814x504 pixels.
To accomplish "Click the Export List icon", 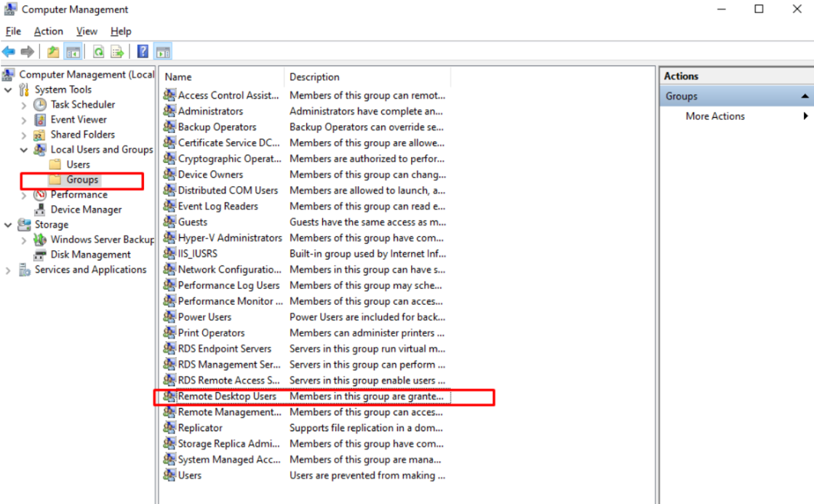I will 116,51.
